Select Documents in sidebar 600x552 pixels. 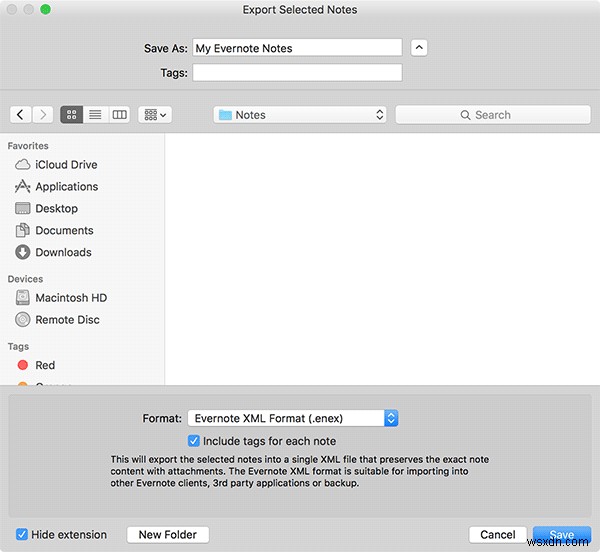pos(54,230)
